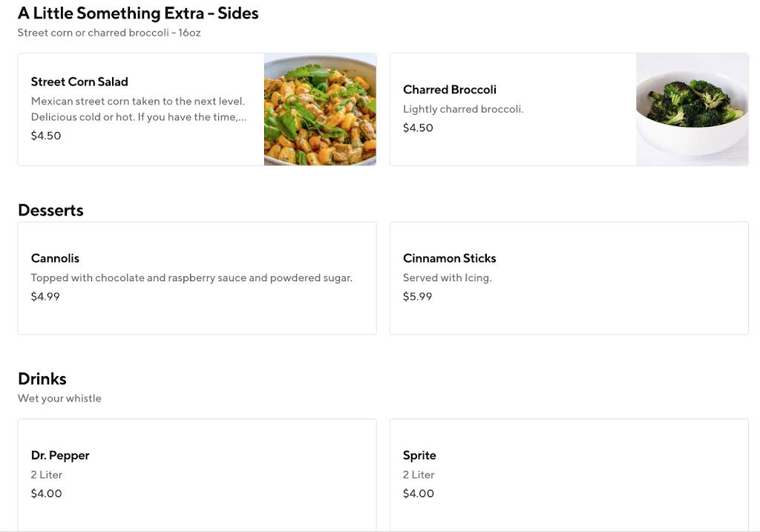Click the Drinks section heading
Viewport: 760px width, 532px height.
point(42,378)
